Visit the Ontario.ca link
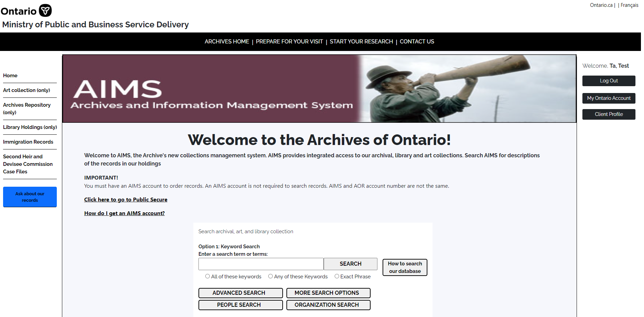The height and width of the screenshot is (317, 644). (601, 5)
